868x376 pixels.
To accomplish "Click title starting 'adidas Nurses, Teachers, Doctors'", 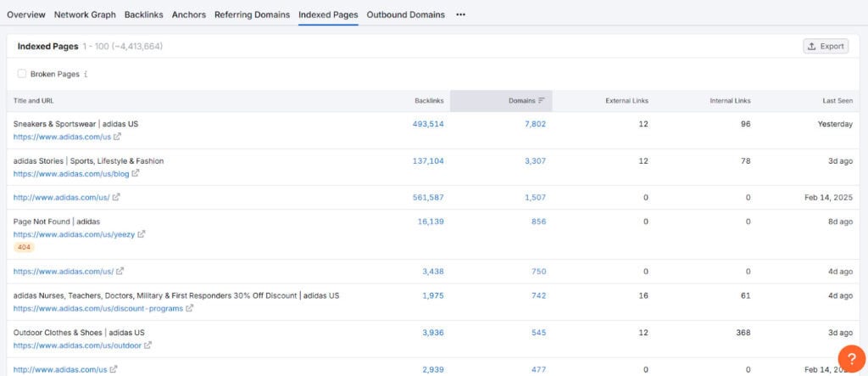I will pyautogui.click(x=176, y=296).
